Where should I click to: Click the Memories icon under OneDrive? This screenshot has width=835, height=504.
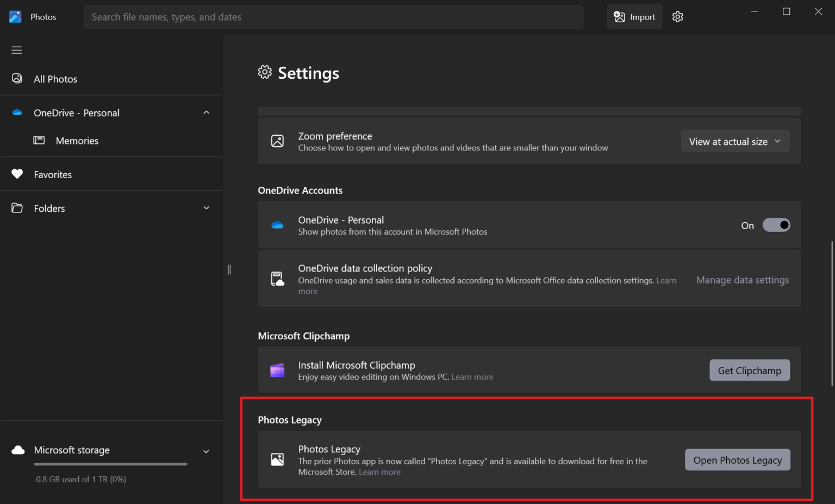pyautogui.click(x=39, y=140)
